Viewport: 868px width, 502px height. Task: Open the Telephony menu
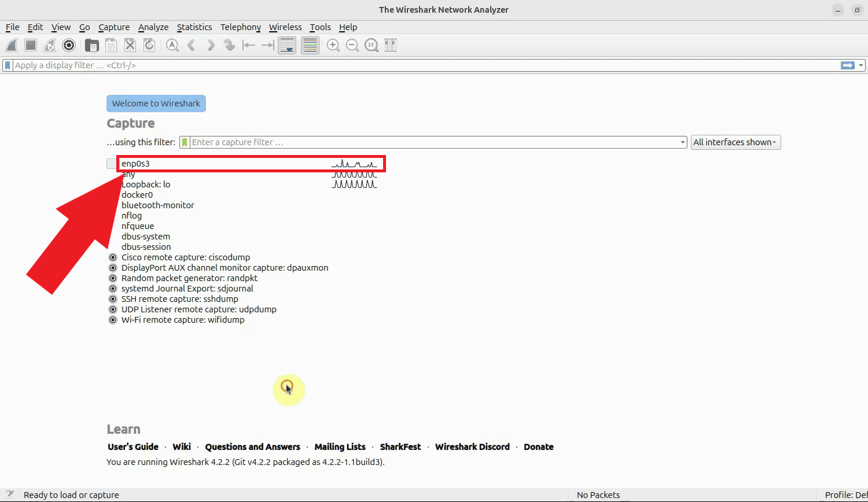(x=241, y=27)
